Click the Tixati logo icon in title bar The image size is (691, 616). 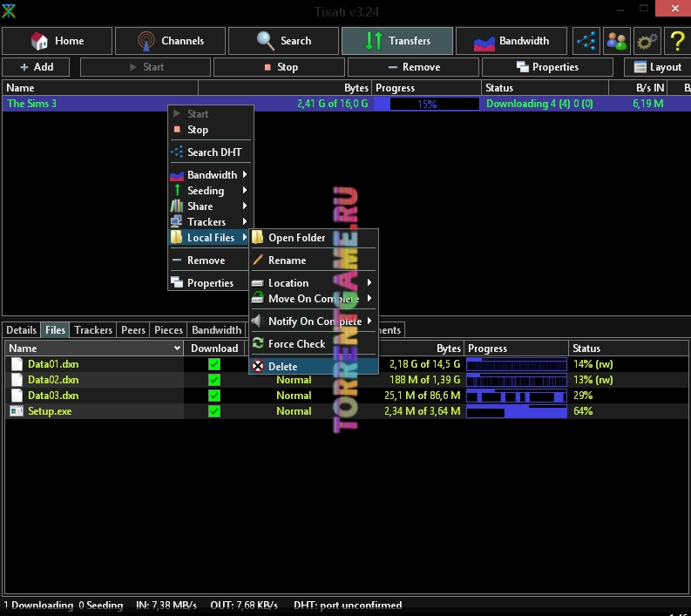pos(9,10)
